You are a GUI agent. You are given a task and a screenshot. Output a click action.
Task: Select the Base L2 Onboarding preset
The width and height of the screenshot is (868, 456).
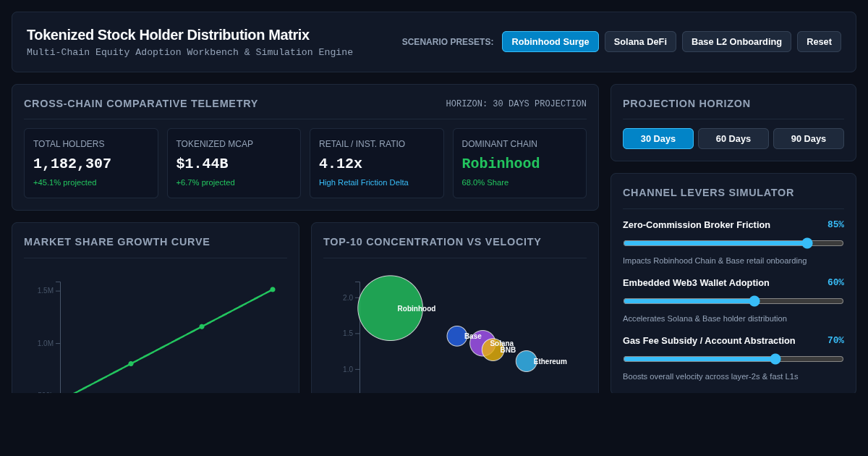coord(736,41)
